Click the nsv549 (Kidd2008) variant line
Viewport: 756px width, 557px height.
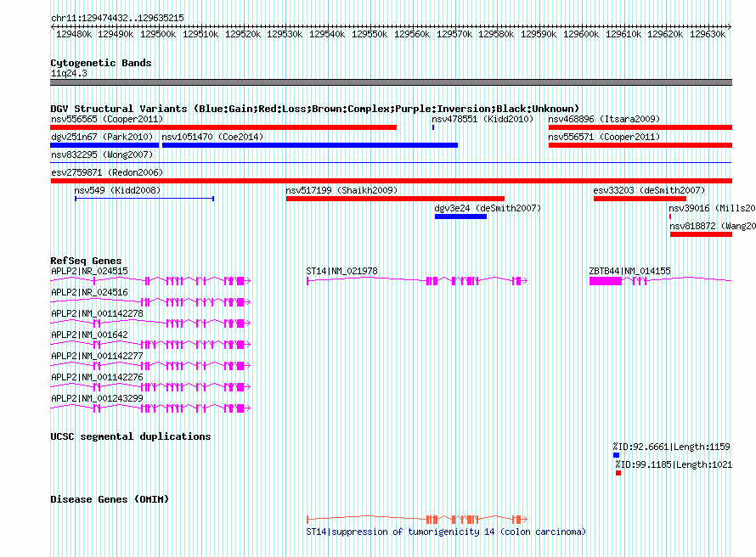144,199
